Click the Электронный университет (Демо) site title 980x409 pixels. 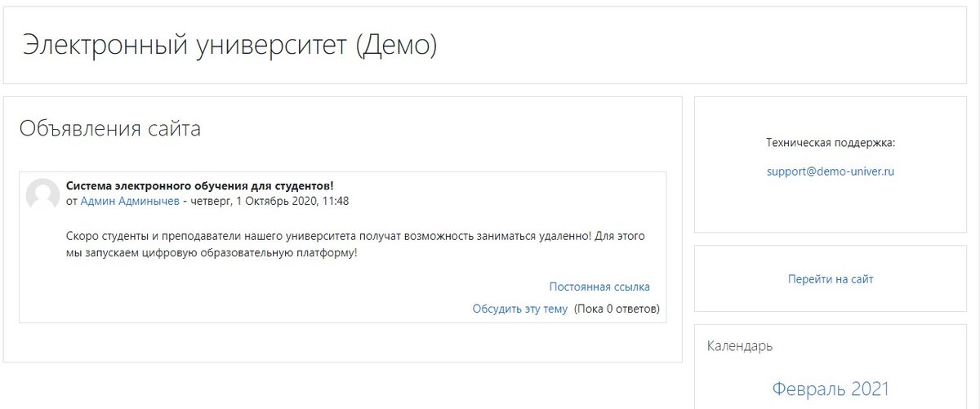point(230,45)
